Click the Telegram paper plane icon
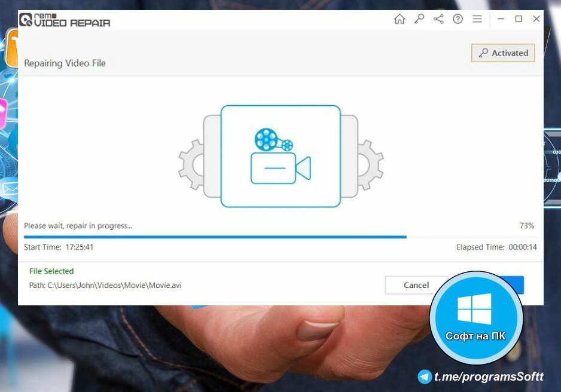The height and width of the screenshot is (392, 561). 425,376
